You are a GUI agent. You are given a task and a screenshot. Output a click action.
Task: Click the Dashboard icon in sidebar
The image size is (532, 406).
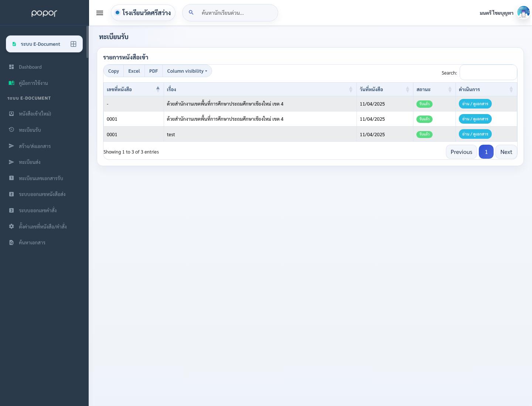click(11, 67)
